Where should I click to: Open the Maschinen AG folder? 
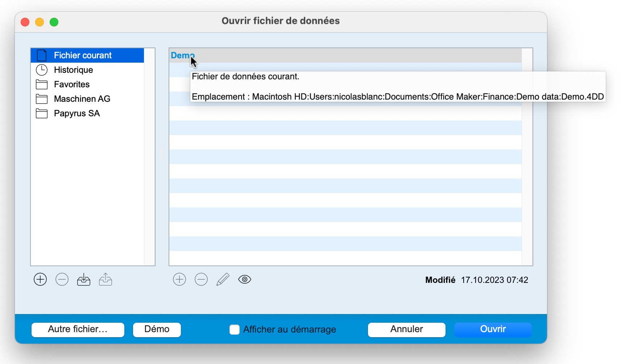(82, 99)
